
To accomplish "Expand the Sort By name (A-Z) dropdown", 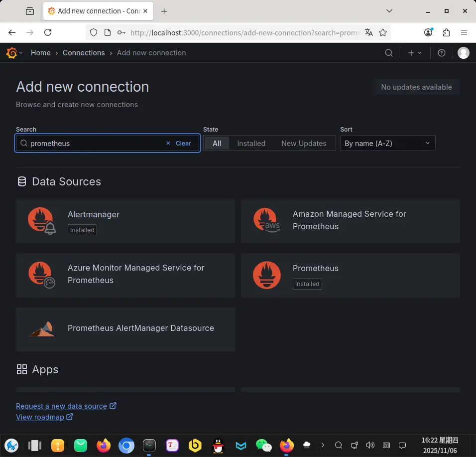I will pyautogui.click(x=388, y=143).
